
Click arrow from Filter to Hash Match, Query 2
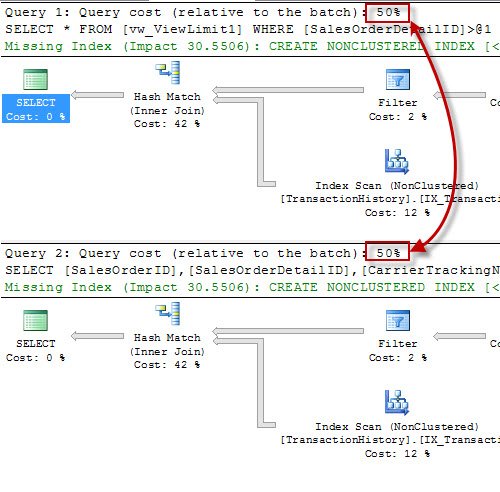tap(288, 331)
